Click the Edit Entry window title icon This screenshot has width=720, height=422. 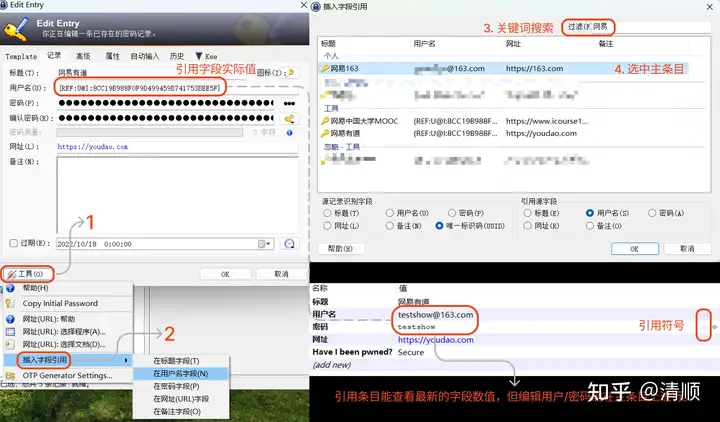point(4,5)
